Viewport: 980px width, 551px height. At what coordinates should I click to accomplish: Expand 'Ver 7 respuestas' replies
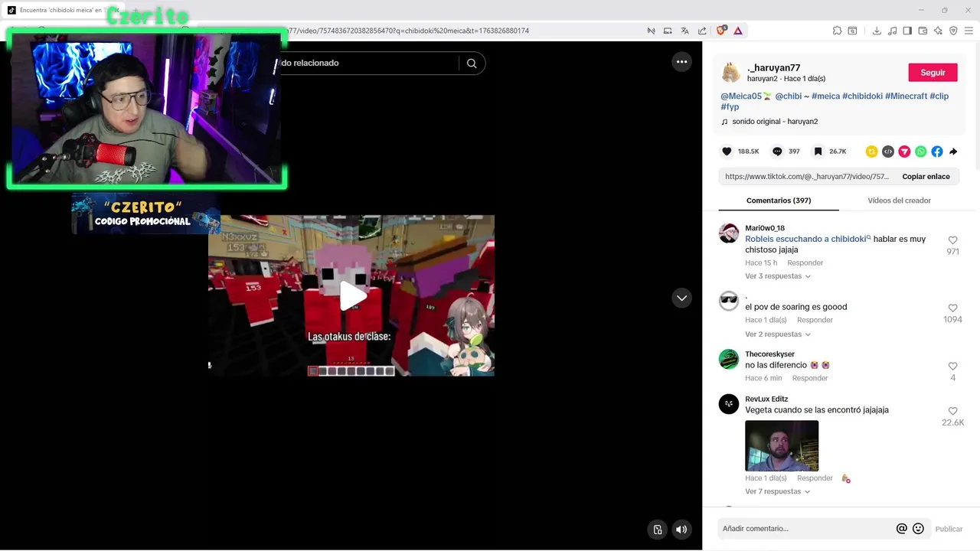pyautogui.click(x=777, y=491)
